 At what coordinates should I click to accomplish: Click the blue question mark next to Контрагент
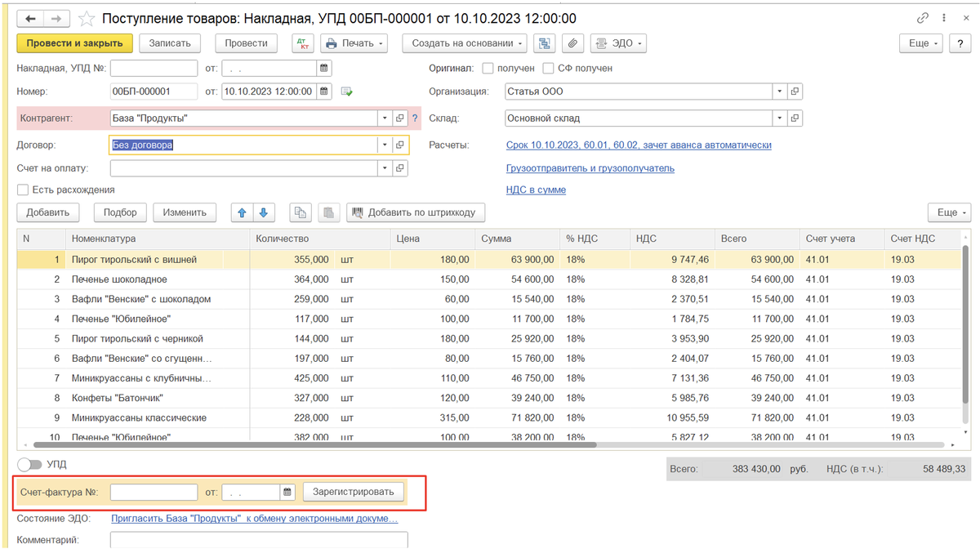[x=415, y=118]
